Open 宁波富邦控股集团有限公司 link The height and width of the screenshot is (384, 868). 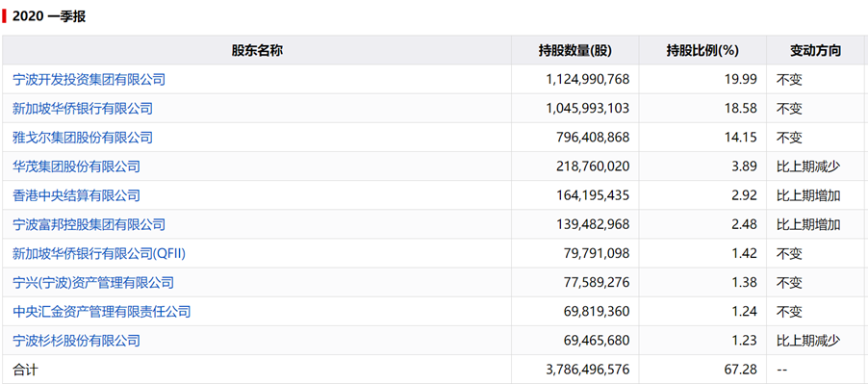[x=89, y=224]
